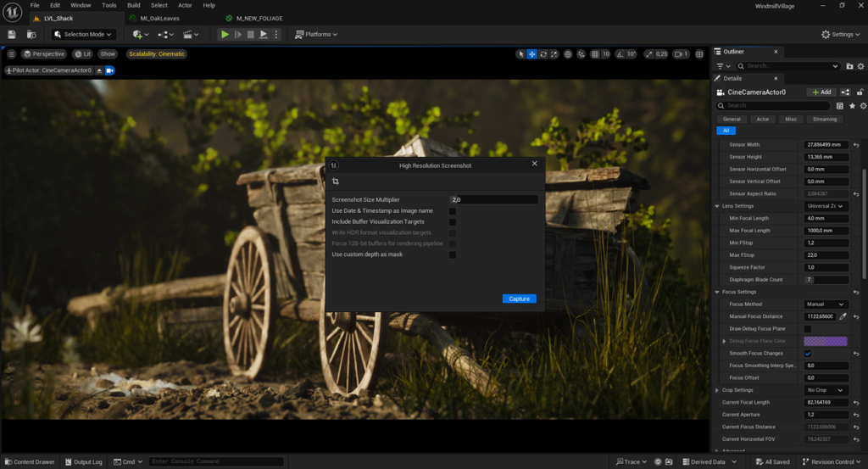
Task: Click the blueprint/script icon next to Add
Action: (845, 92)
